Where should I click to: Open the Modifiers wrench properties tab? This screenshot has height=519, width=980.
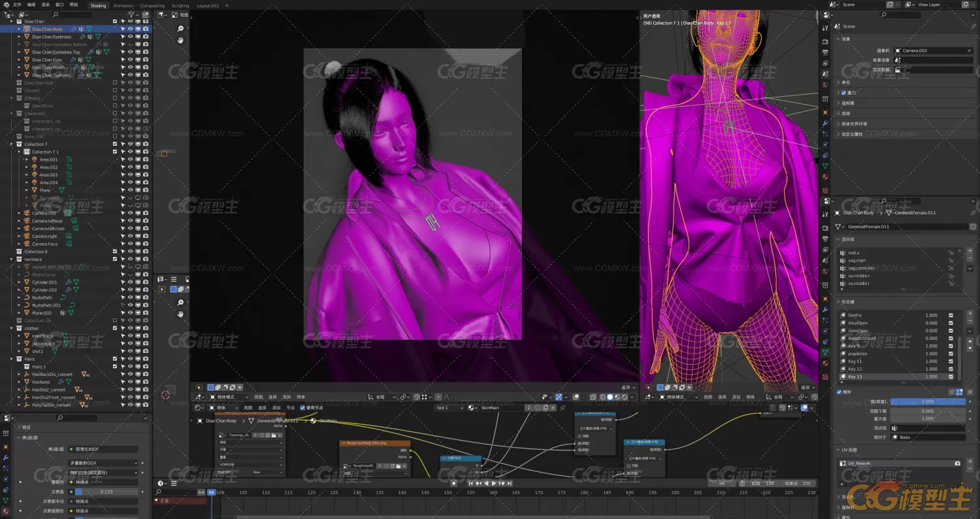(825, 124)
